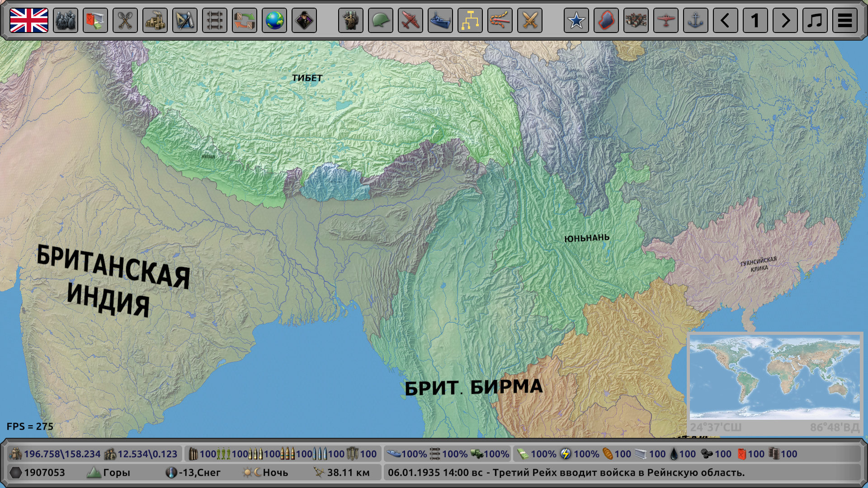
Task: Toggle the blue star map mode
Action: [576, 20]
